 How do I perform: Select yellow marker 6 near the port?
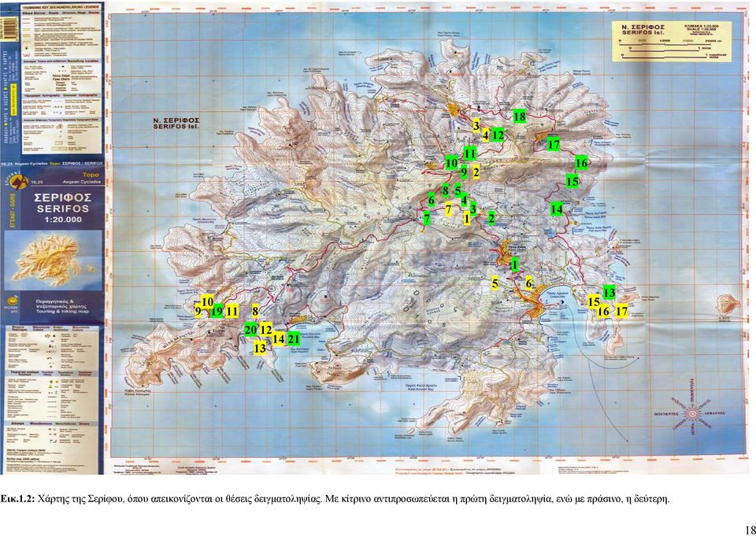click(x=528, y=283)
